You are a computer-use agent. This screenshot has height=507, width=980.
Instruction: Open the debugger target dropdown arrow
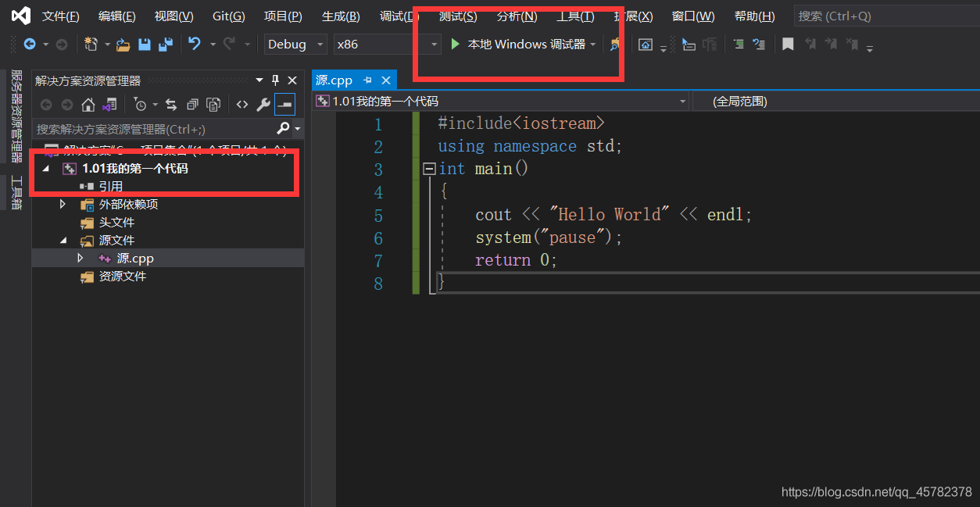click(593, 45)
